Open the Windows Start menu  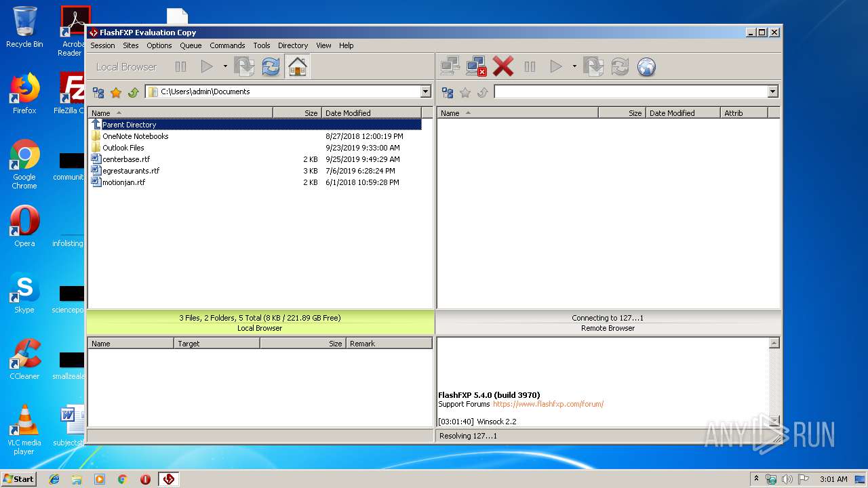tap(18, 479)
